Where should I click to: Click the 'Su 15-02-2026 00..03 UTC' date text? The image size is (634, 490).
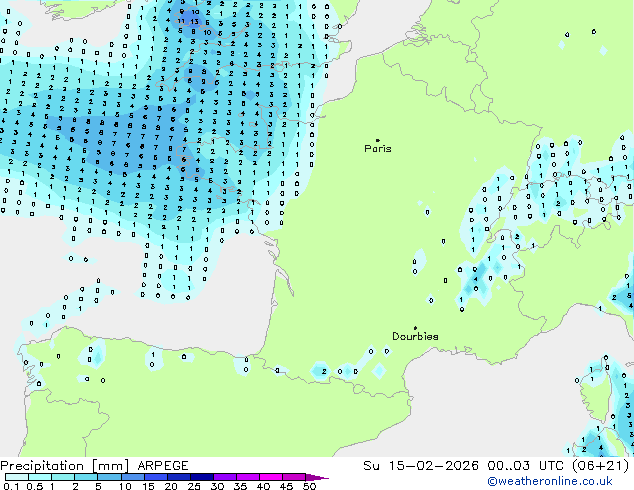click(x=464, y=466)
